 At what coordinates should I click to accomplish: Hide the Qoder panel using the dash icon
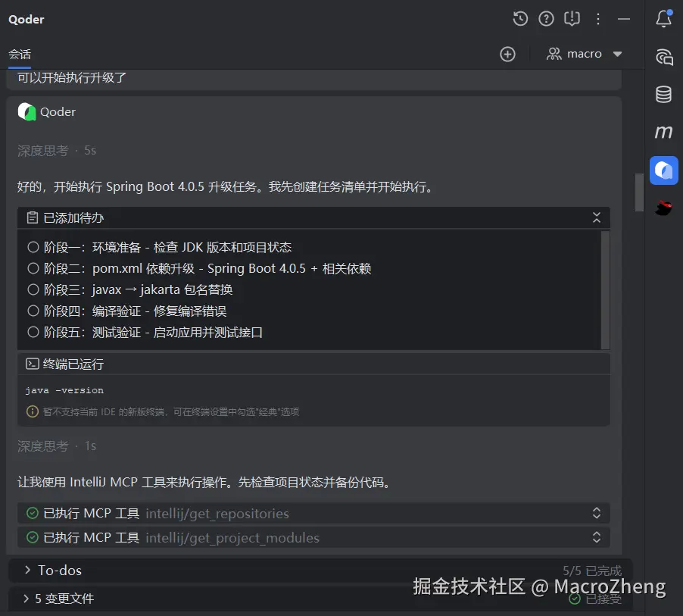[624, 19]
